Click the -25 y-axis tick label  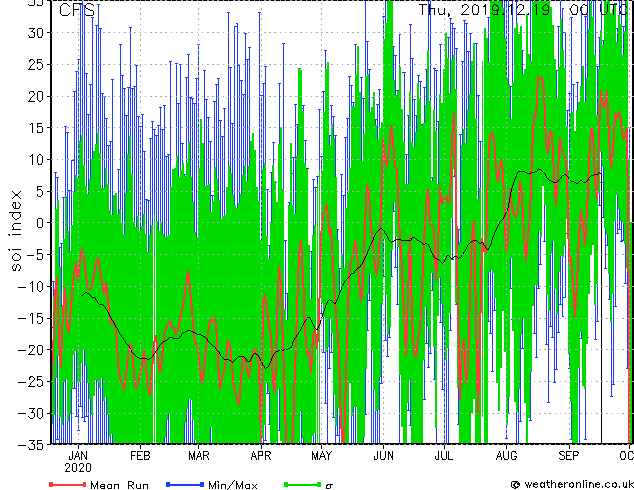coord(32,382)
